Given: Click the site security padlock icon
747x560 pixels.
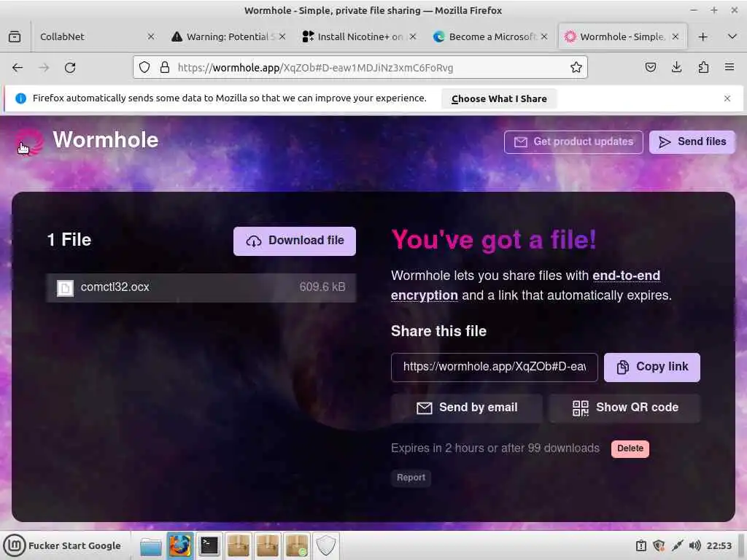Looking at the screenshot, I should [165, 68].
